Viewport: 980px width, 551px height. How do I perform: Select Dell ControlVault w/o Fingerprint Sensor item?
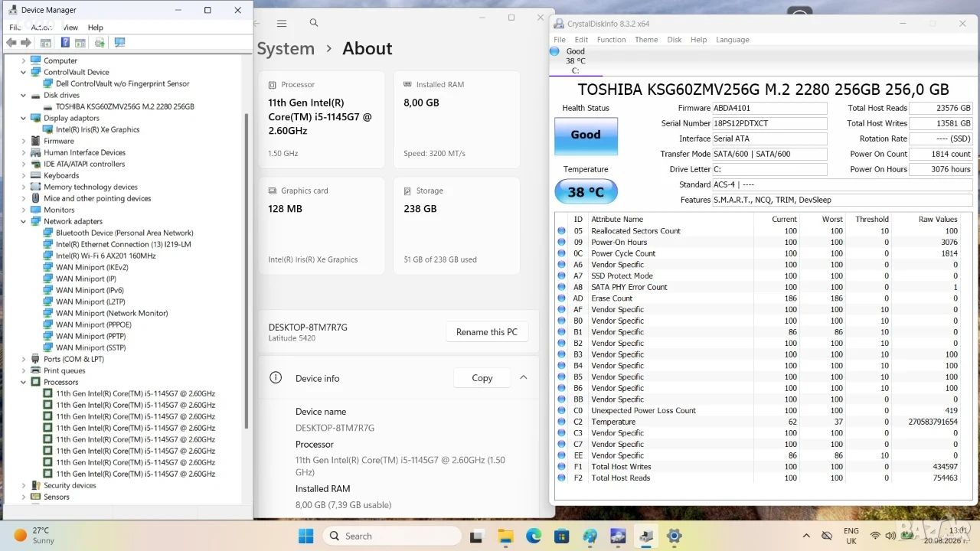pos(122,83)
